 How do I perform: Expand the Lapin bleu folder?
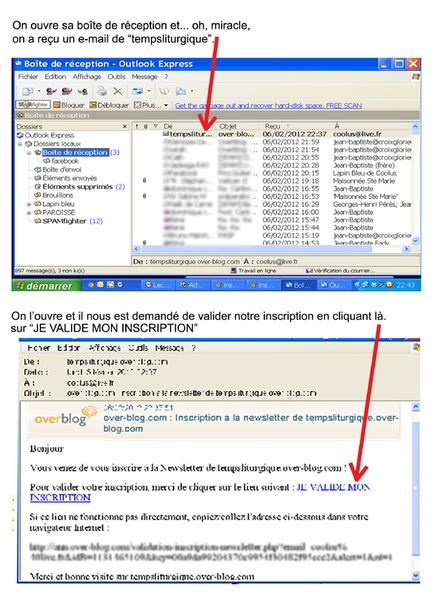(28, 204)
